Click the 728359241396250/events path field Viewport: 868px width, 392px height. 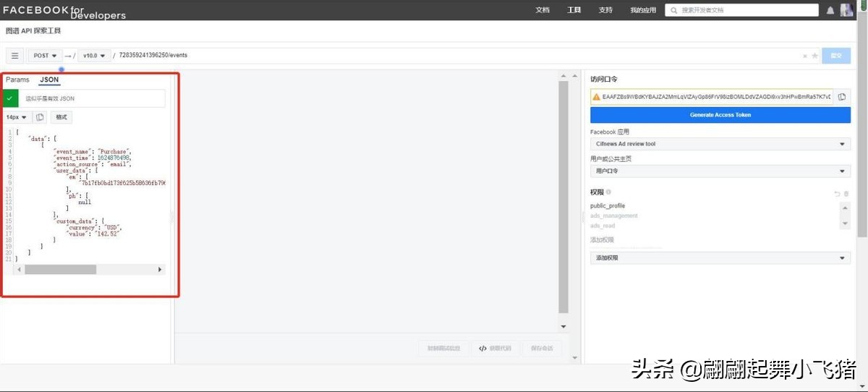click(x=459, y=56)
